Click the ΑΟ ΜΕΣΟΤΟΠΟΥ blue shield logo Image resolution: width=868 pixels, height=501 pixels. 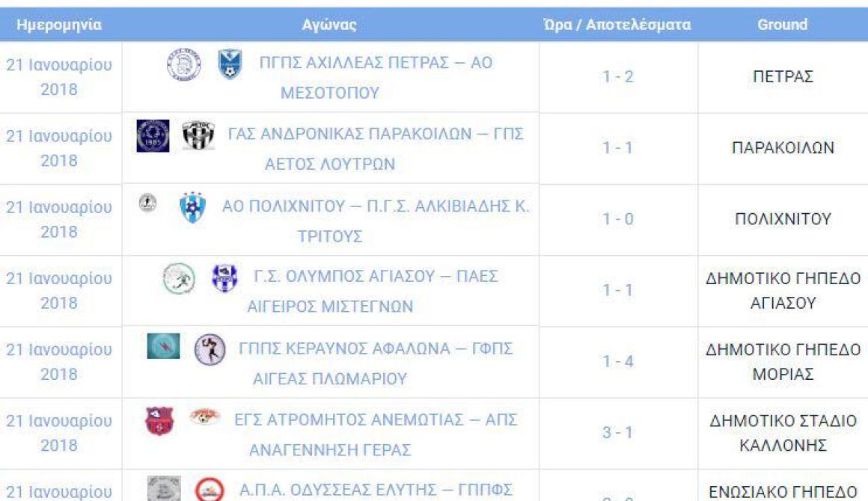click(x=230, y=64)
